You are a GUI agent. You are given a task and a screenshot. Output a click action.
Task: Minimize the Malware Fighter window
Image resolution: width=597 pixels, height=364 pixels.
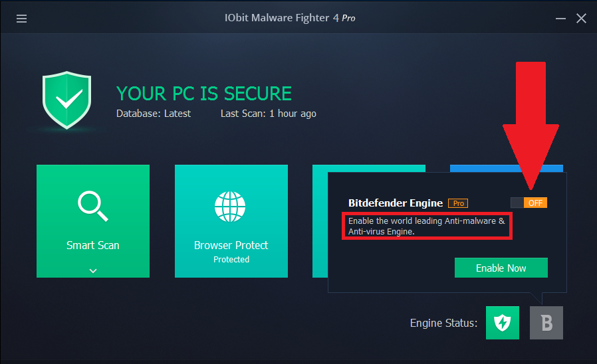point(560,18)
